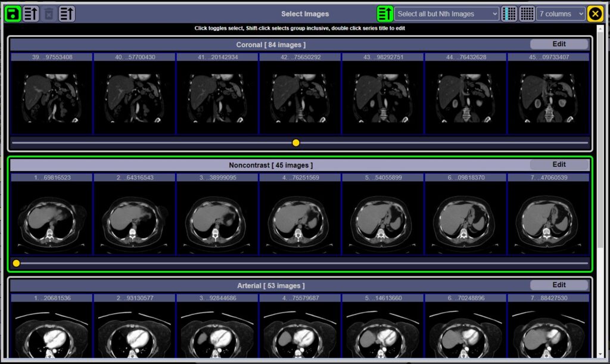
Task: Select Arterial thumbnail 4. ..75579687
Action: tap(300, 326)
